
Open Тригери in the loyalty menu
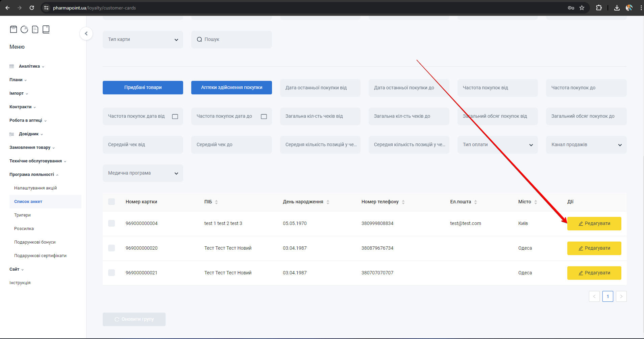pos(22,215)
